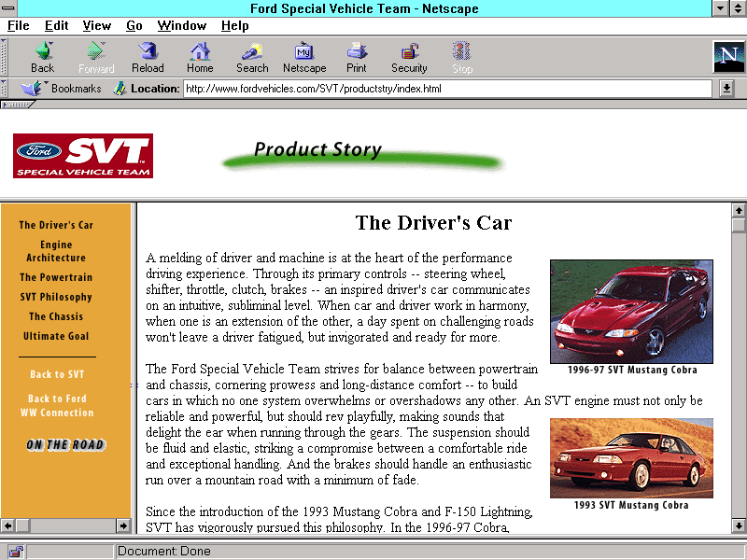
Task: Click the Stop loading icon
Action: pos(461,57)
